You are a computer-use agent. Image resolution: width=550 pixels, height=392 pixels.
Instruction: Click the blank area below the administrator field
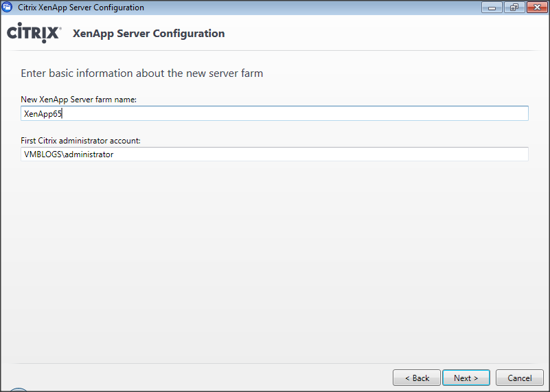coord(275,261)
